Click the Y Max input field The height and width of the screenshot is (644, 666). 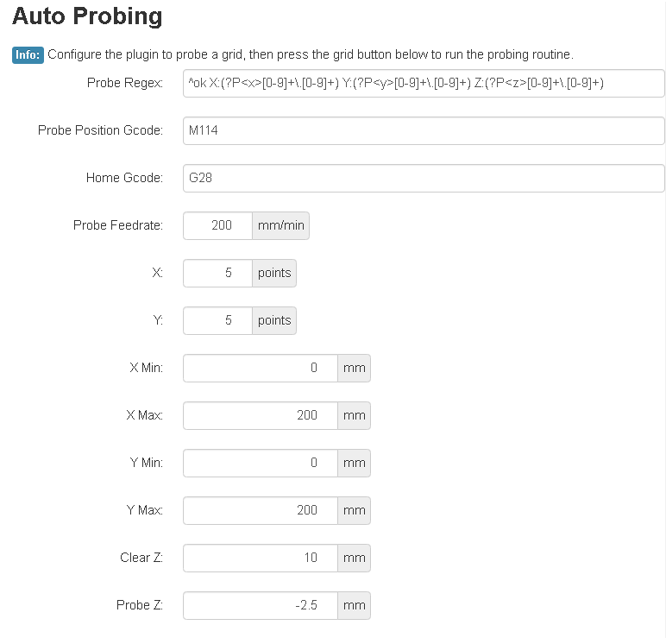pyautogui.click(x=260, y=510)
